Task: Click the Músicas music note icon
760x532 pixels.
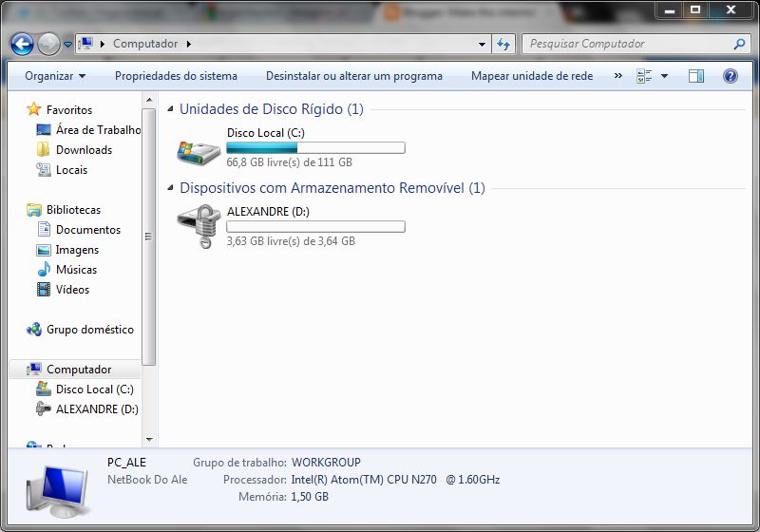Action: click(x=44, y=269)
